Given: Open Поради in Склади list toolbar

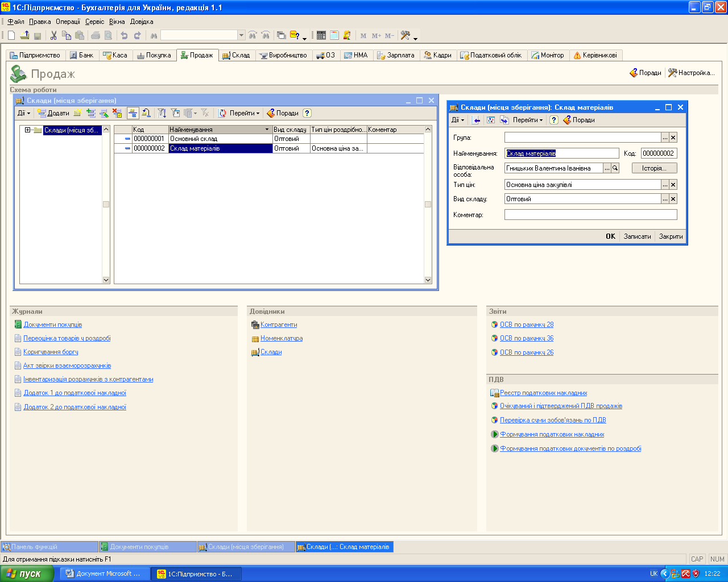Looking at the screenshot, I should (283, 113).
